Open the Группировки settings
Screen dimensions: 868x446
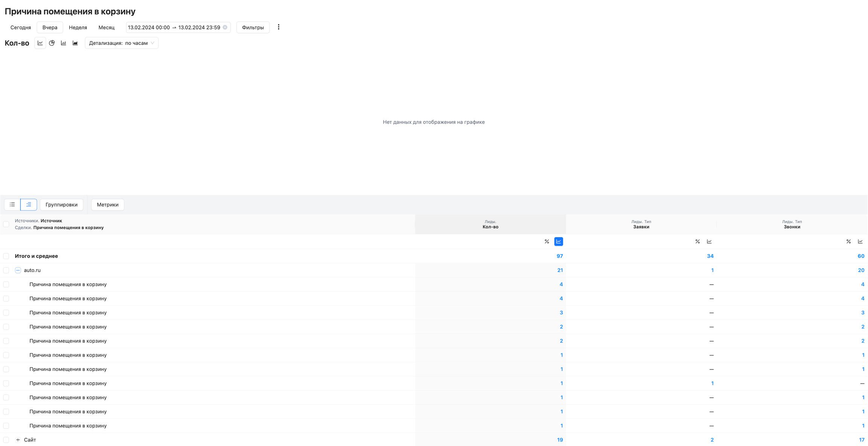[61, 204]
